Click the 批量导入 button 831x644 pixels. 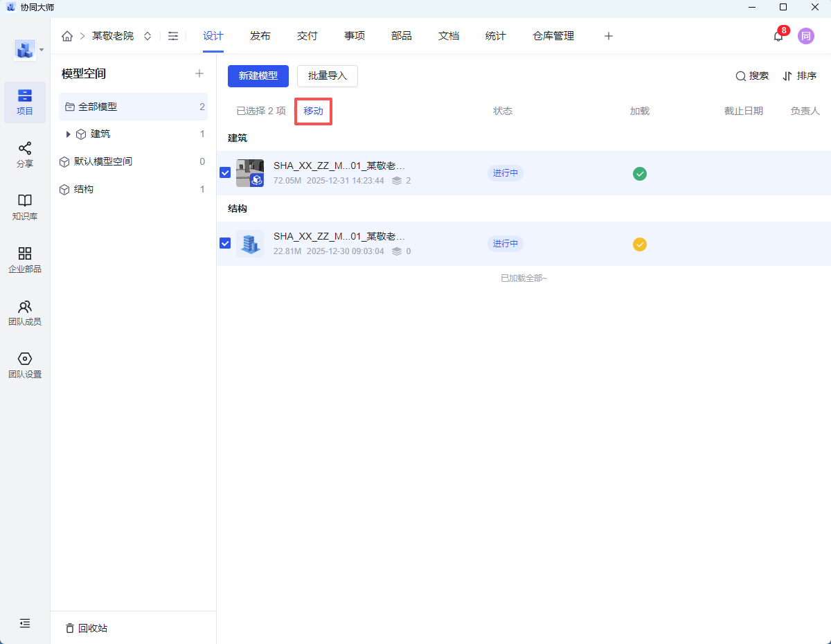327,76
